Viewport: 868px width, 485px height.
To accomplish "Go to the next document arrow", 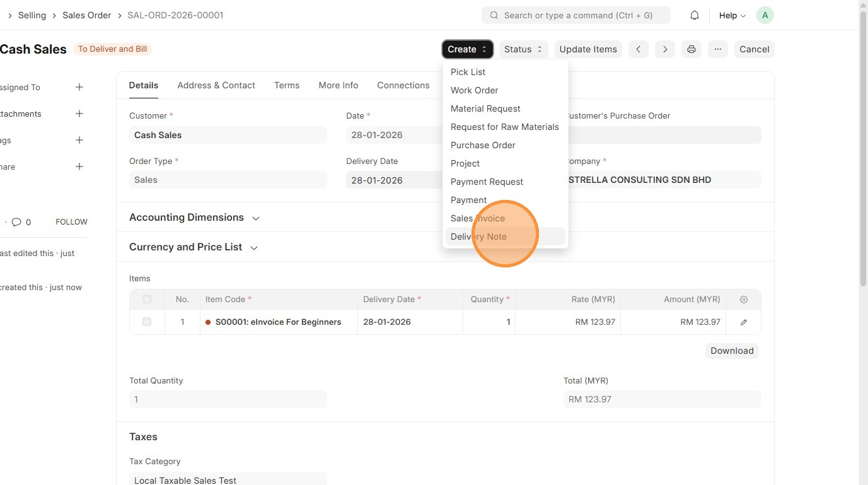I will 665,49.
